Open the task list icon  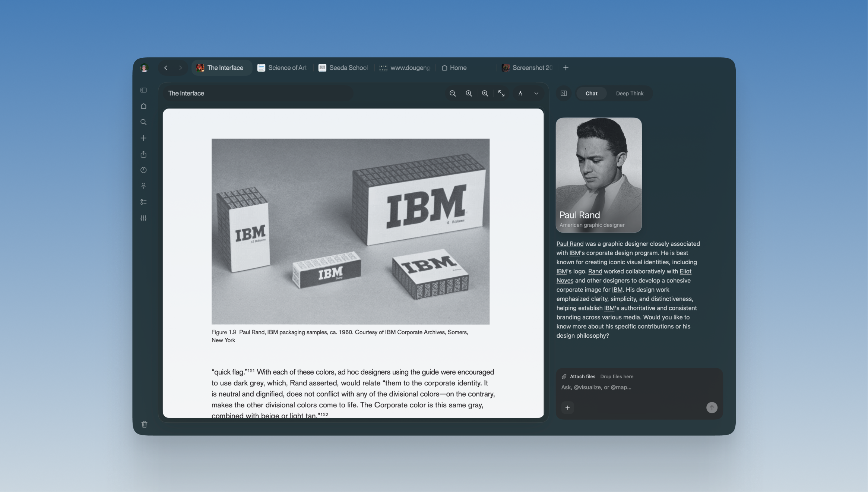tap(143, 202)
